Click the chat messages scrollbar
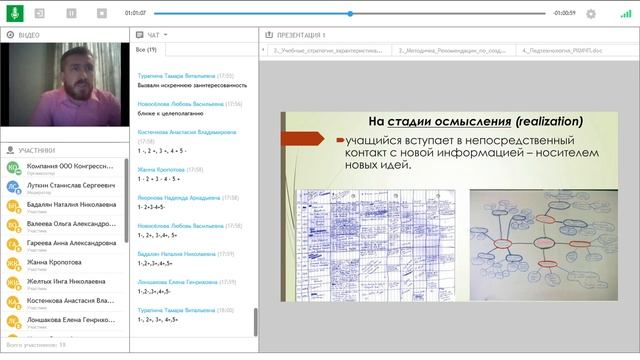The height and width of the screenshot is (360, 640). coord(256,322)
